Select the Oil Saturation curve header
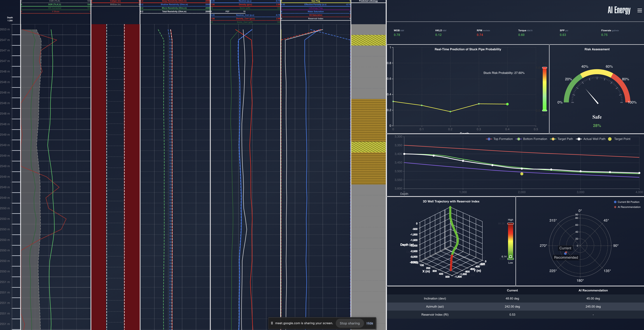Viewport: 644px width, 330px height. (x=315, y=15)
